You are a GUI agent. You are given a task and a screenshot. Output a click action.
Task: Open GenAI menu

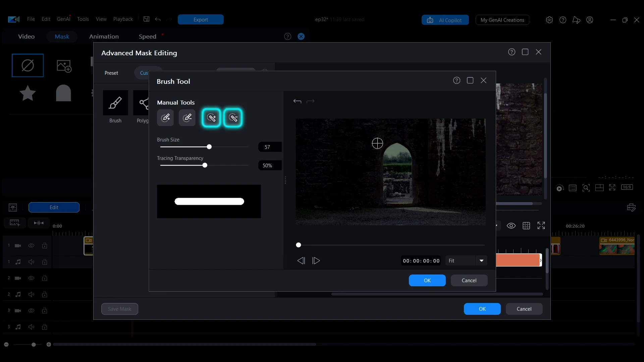click(x=63, y=19)
